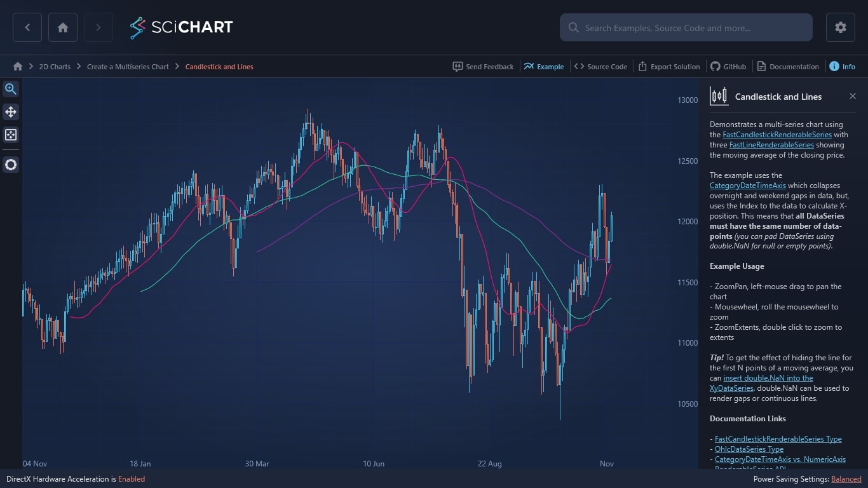This screenshot has width=868, height=488.
Task: Follow the CategoryDateTimeAxis link
Action: [x=748, y=186]
